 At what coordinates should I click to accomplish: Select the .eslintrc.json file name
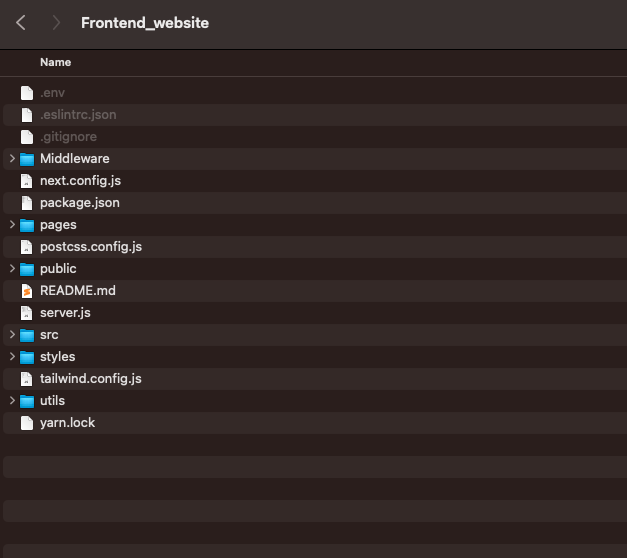[x=78, y=115]
